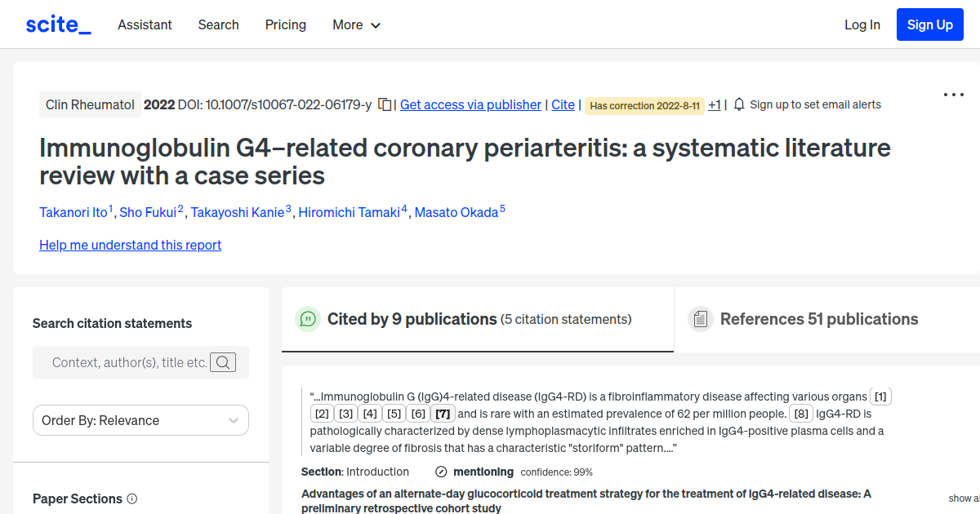Click the +1 notices indicator
This screenshot has width=980, height=514.
tap(714, 104)
